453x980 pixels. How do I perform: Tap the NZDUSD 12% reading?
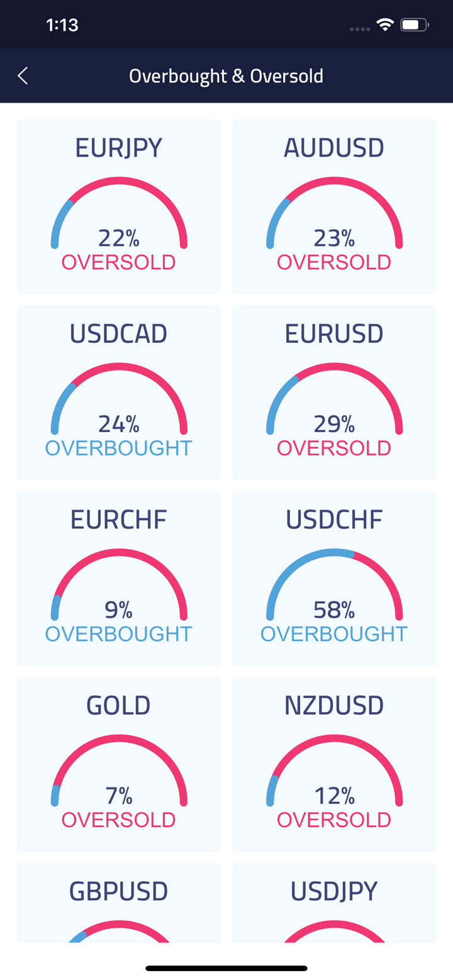(x=334, y=796)
